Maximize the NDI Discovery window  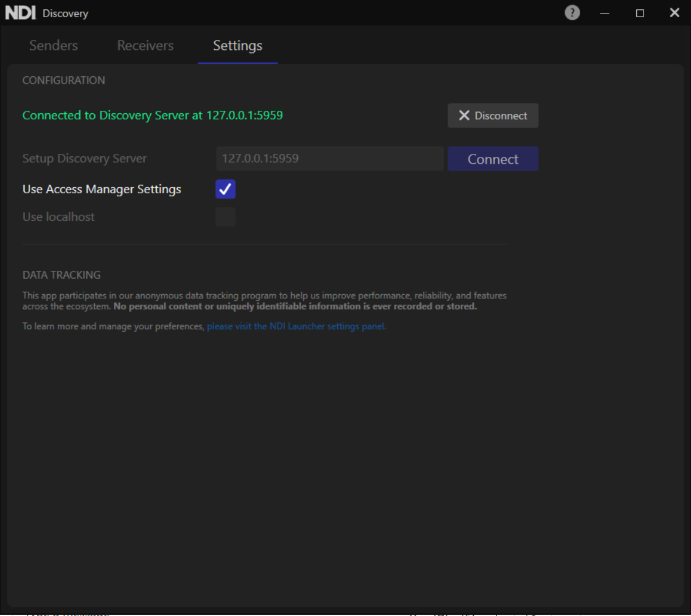[x=640, y=13]
